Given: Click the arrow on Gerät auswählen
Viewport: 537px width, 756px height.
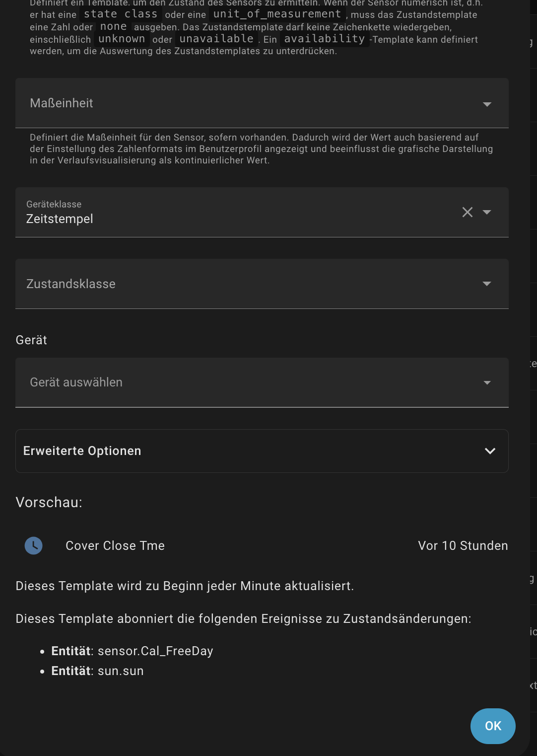Looking at the screenshot, I should pos(487,382).
